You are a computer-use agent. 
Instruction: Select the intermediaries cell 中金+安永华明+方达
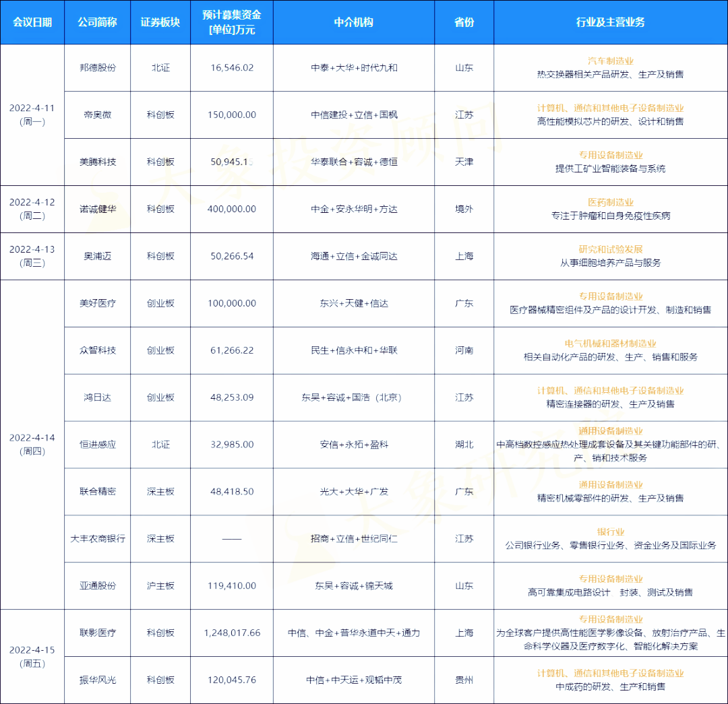354,209
